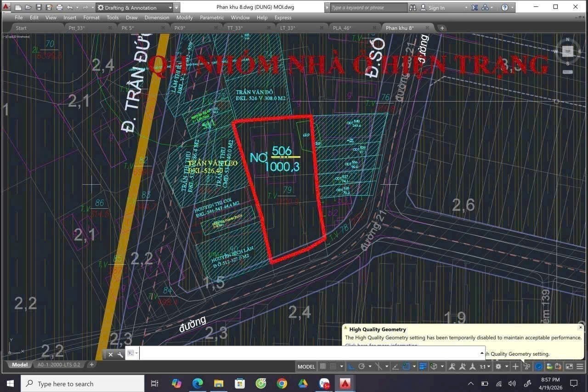Viewport: 588px width, 392px height.
Task: Click the hardware acceleration blue circle icon
Action: tap(538, 366)
